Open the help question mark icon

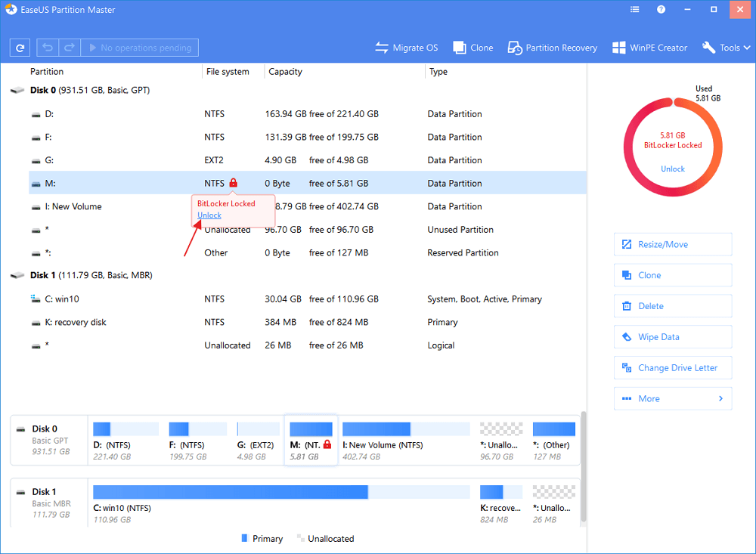coord(661,10)
